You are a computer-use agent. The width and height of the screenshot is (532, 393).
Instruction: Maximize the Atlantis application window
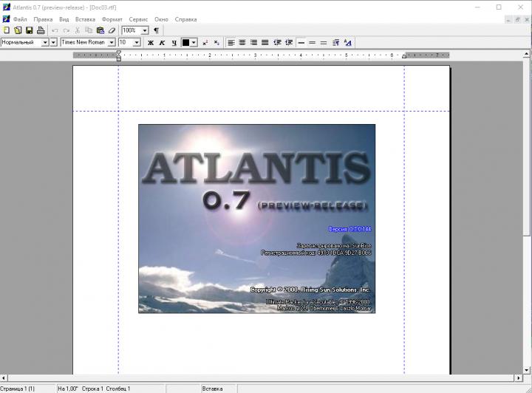point(499,7)
